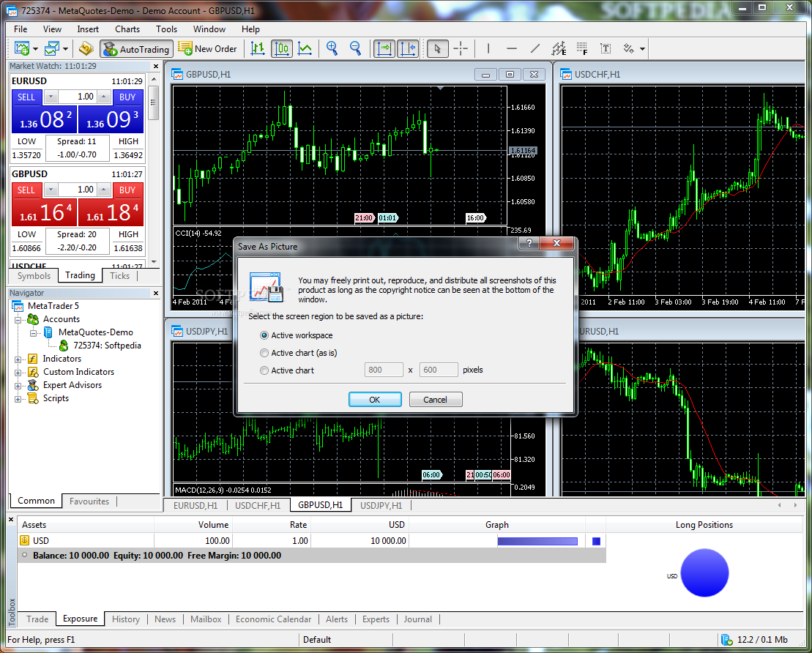
Task: Decrease EURUSD volume with down arrow
Action: [x=51, y=97]
